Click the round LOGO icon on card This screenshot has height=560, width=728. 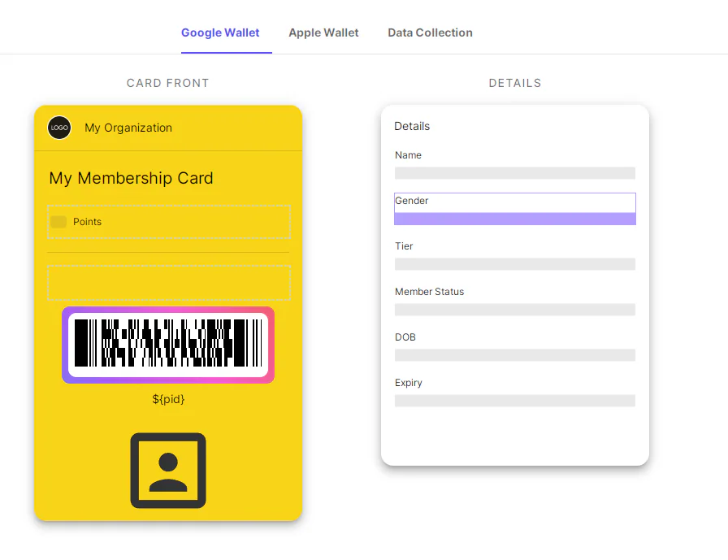click(x=59, y=128)
